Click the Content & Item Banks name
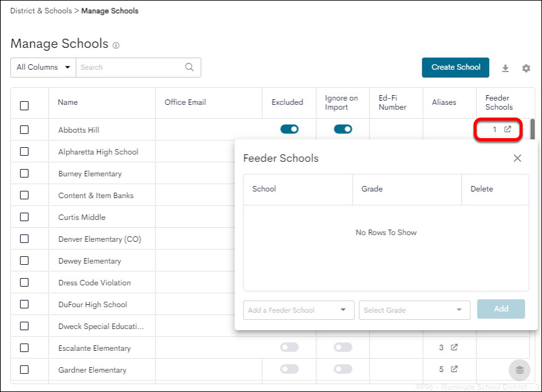Image resolution: width=542 pixels, height=392 pixels. pos(96,196)
